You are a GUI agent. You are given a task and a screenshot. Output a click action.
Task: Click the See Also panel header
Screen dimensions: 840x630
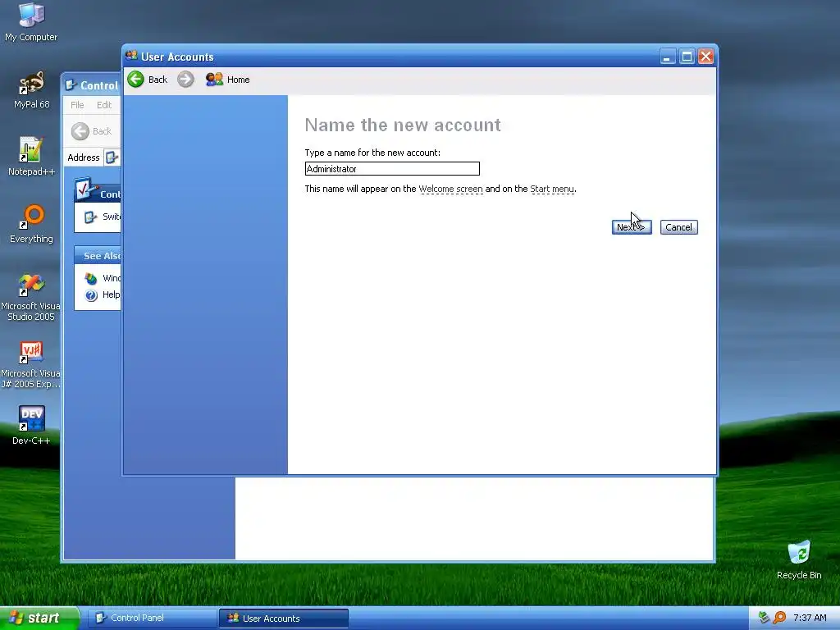point(98,256)
